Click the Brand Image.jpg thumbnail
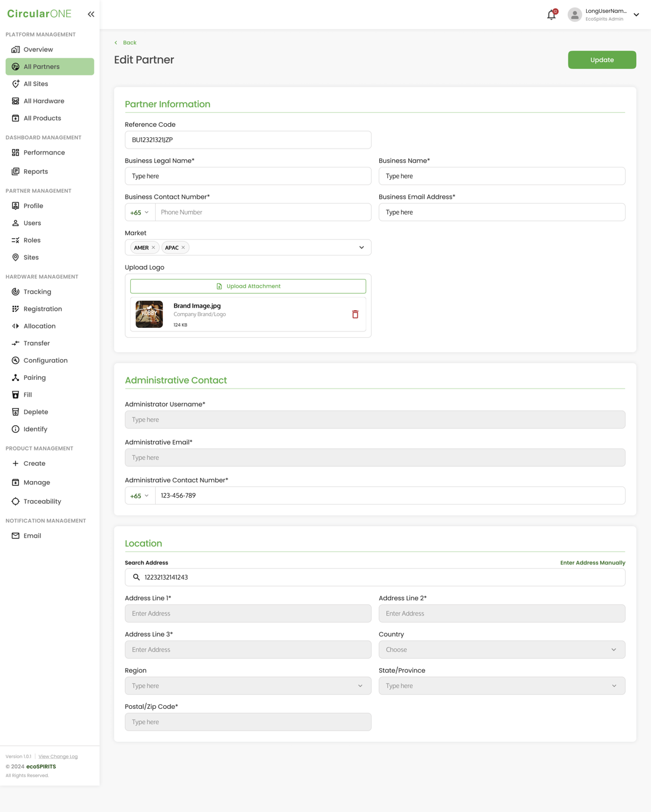Viewport: 651px width, 812px height. click(149, 314)
